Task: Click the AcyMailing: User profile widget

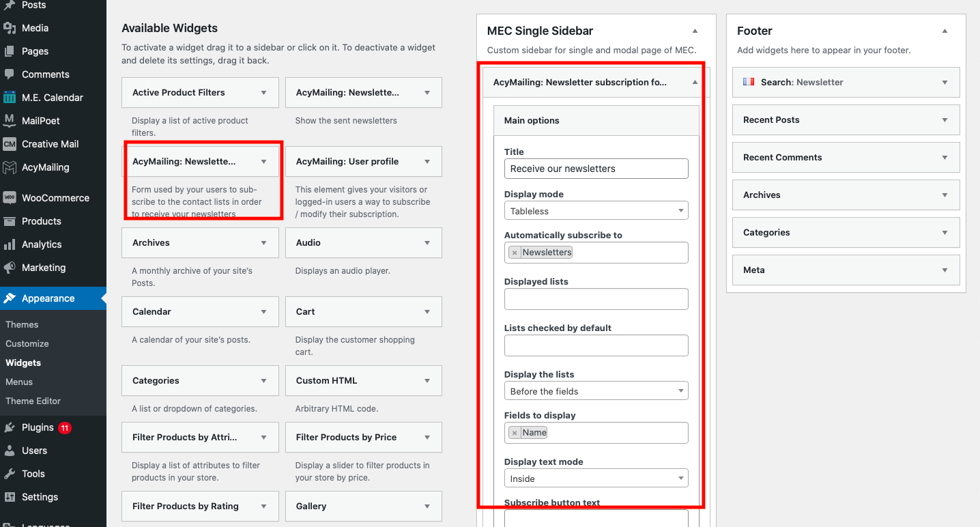Action: click(364, 161)
